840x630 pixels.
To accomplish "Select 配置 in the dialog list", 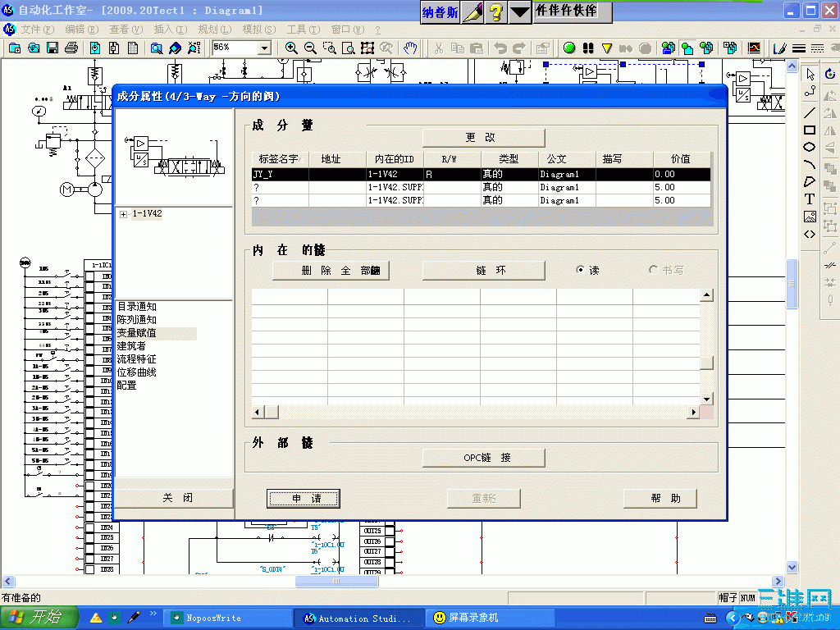I will pyautogui.click(x=127, y=386).
